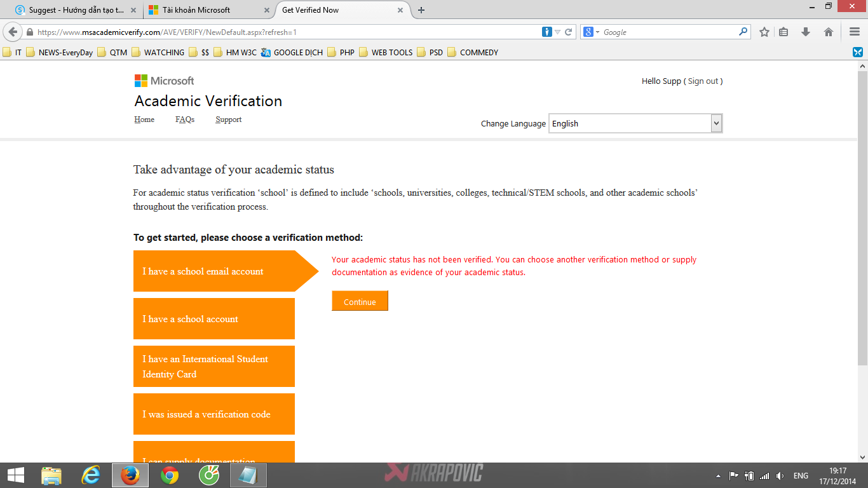868x488 pixels.
Task: Choose International Student Identity Card method
Action: (214, 367)
